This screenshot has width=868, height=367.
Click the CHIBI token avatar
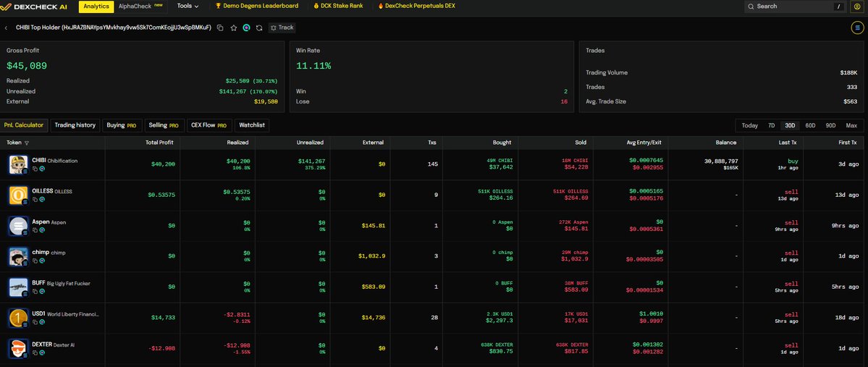[18, 165]
